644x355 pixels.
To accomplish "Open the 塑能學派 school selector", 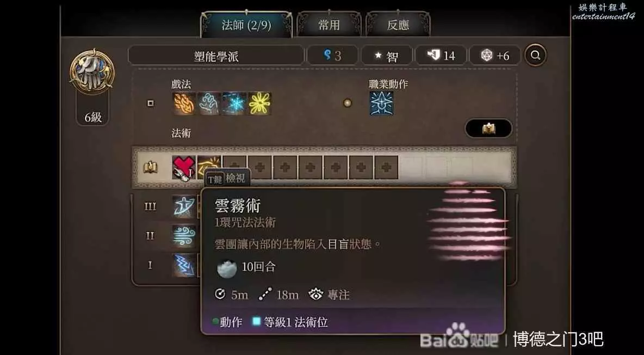I will 216,56.
